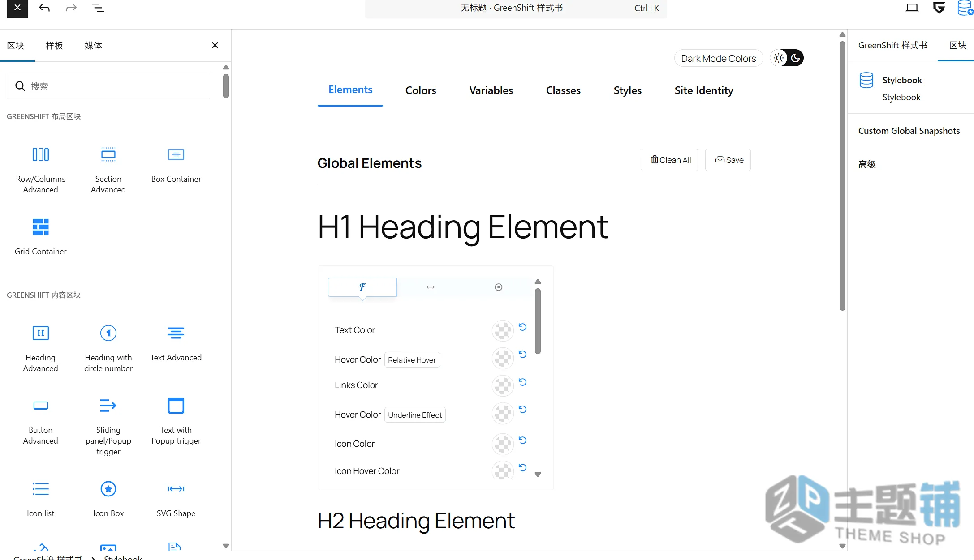Open the Elements tab
The image size is (974, 560).
coord(350,90)
